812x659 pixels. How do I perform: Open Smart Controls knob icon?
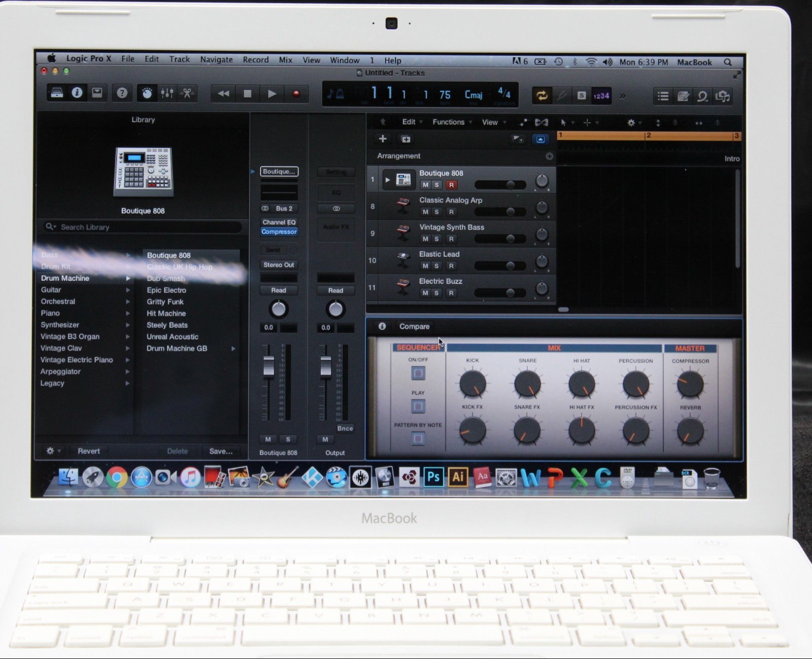(147, 93)
